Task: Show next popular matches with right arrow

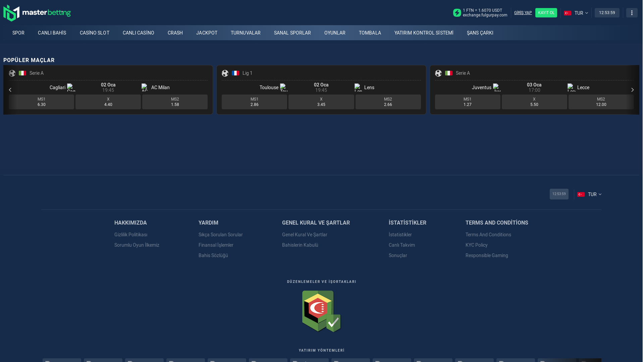Action: (632, 90)
